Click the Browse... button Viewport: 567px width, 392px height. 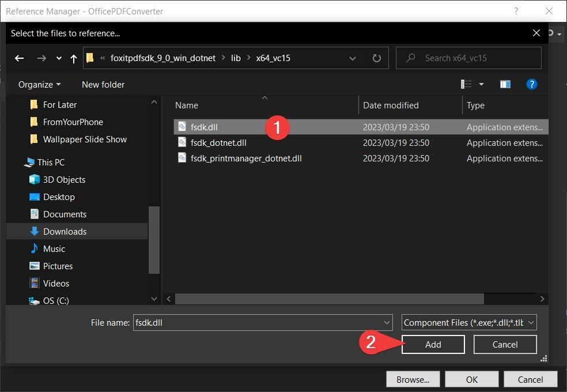coord(413,379)
